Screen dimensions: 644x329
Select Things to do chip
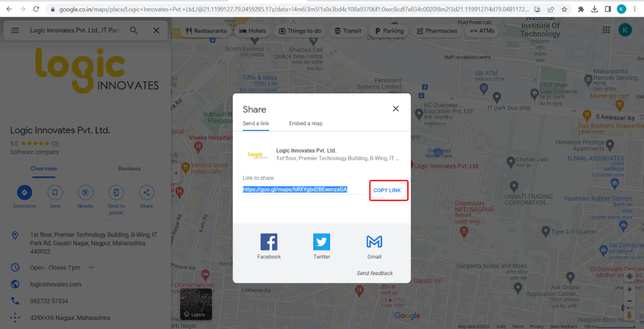[x=300, y=30]
